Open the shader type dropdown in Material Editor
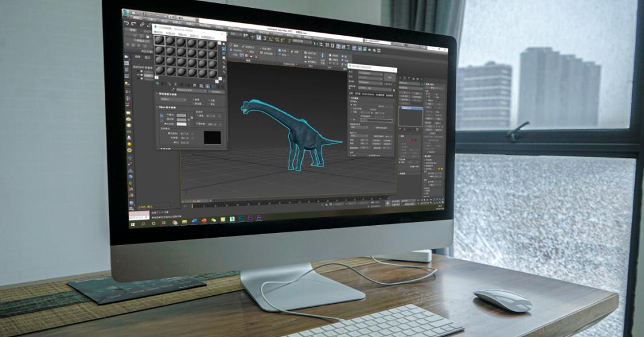The image size is (644, 337). (x=173, y=99)
